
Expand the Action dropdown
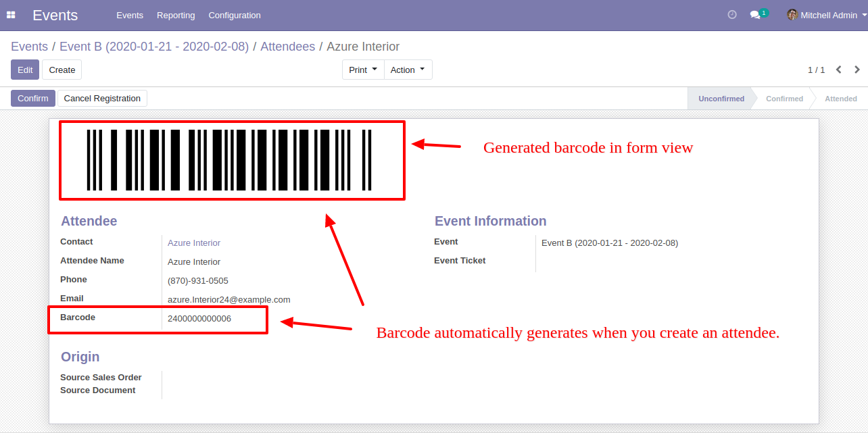[408, 70]
